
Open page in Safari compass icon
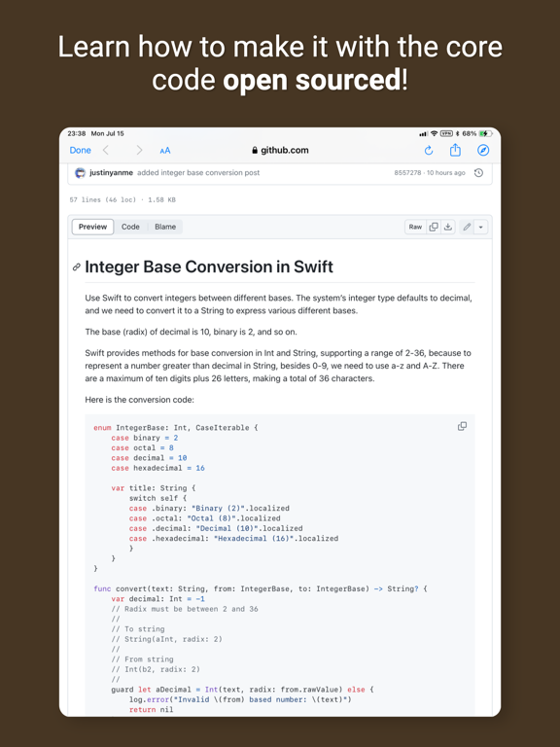[483, 151]
